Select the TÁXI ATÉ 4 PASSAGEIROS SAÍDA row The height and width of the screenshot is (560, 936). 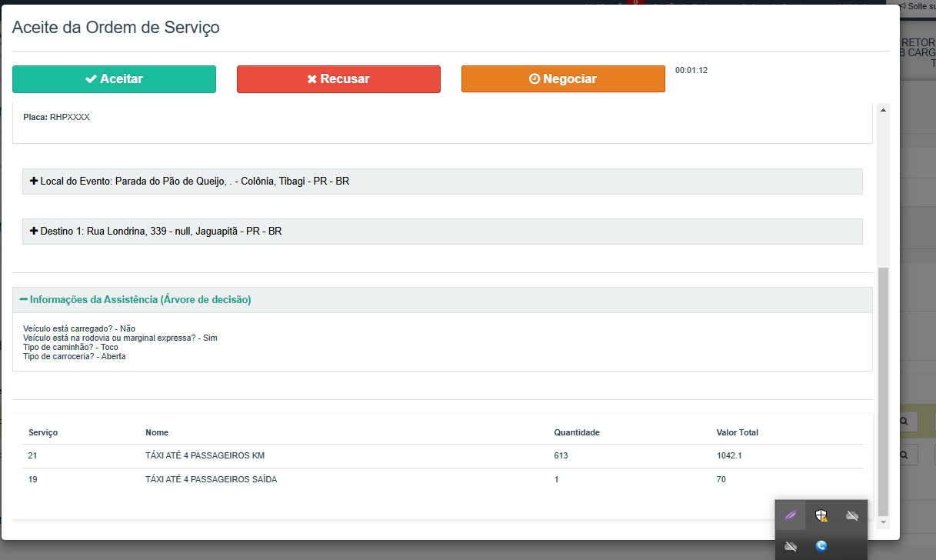pos(211,480)
